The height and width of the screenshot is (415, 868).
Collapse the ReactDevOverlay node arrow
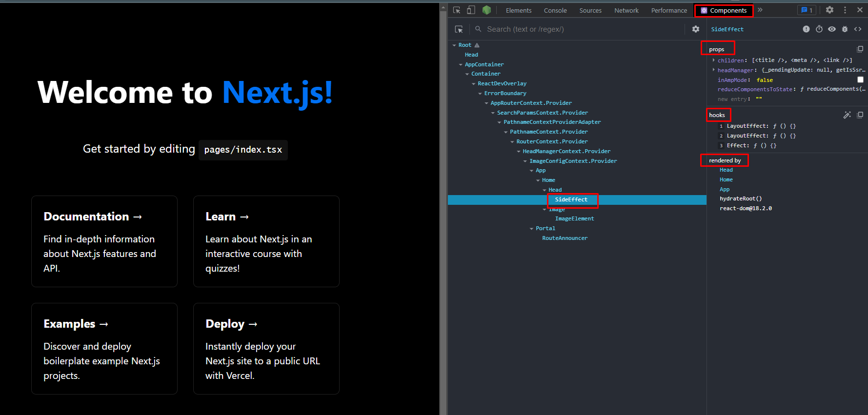[473, 84]
